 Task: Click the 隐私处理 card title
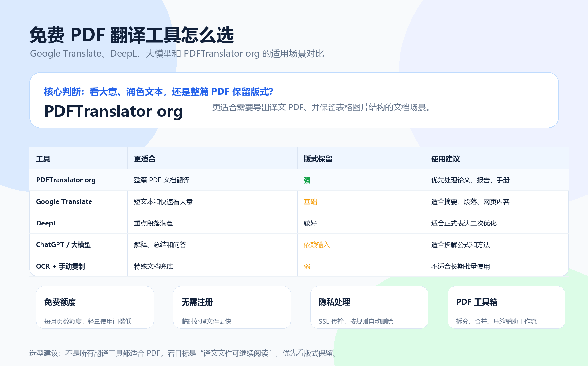[335, 302]
